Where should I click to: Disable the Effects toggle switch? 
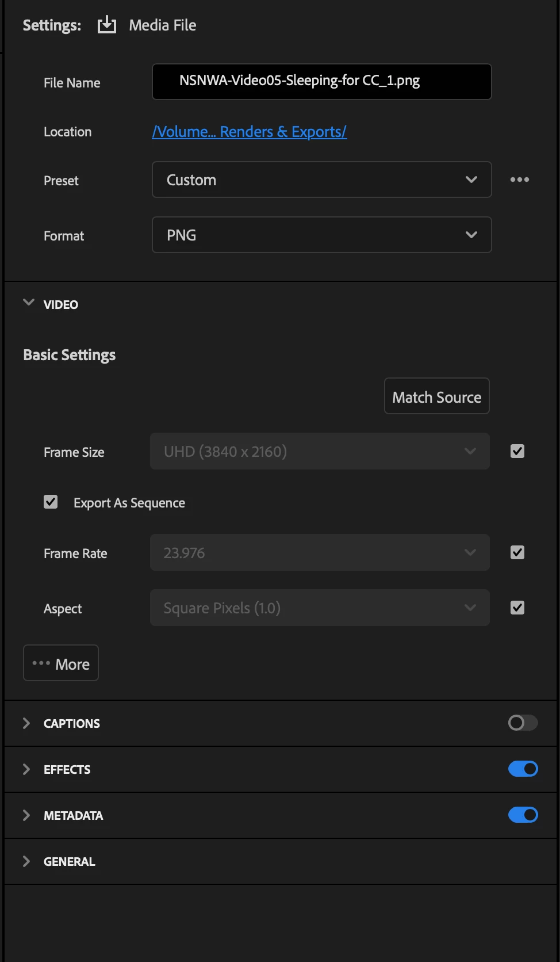pyautogui.click(x=523, y=769)
